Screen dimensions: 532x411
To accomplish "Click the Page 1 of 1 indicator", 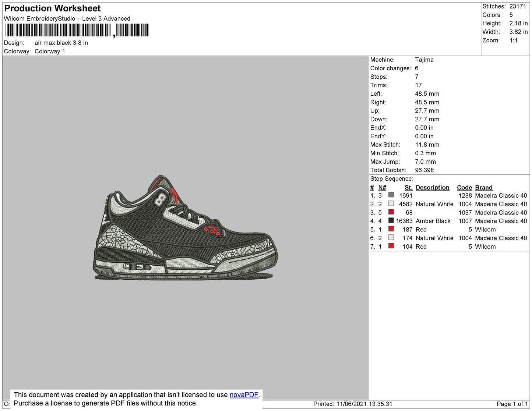I will [x=512, y=404].
